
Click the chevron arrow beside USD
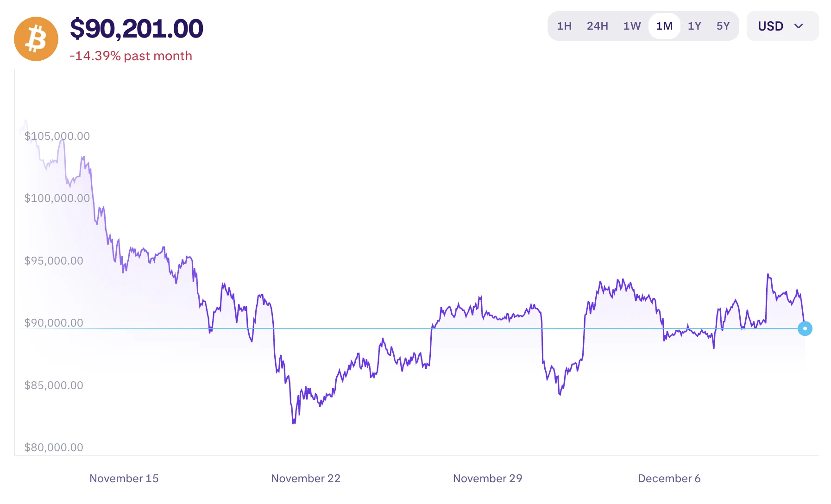coord(799,26)
